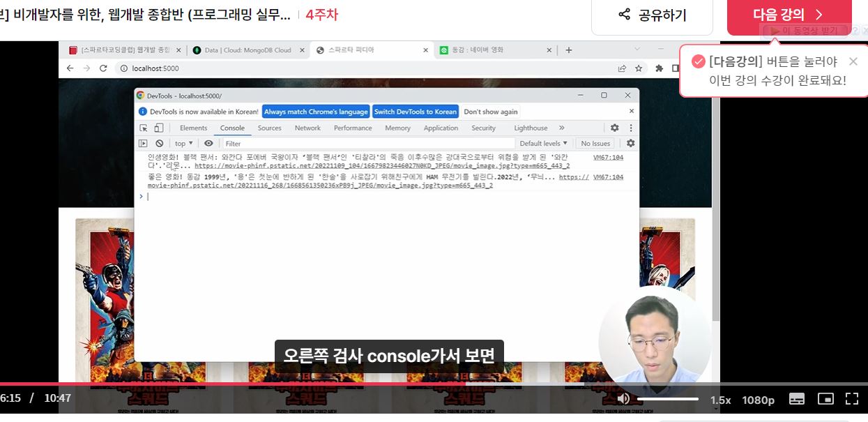Open a new browser tab with plus
The height and width of the screenshot is (422, 868).
click(x=569, y=50)
